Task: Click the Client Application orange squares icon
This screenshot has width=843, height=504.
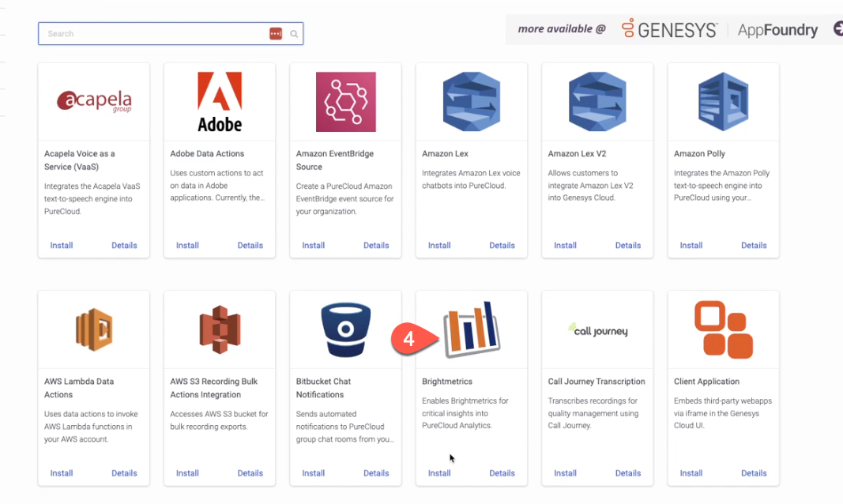Action: 723,329
